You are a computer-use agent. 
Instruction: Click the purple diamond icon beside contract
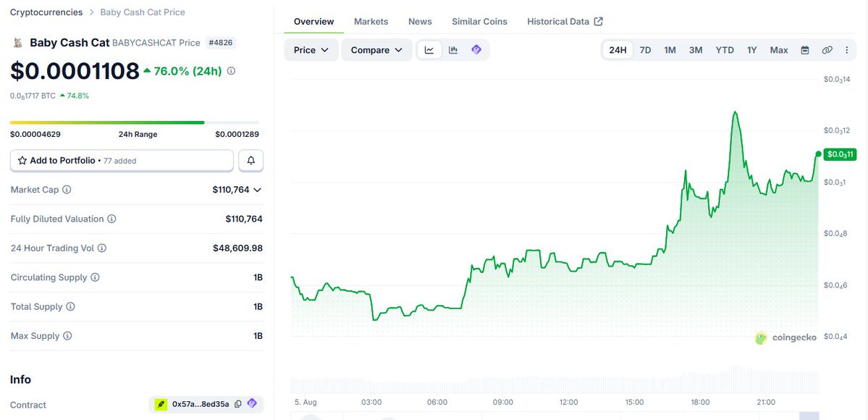pos(252,403)
